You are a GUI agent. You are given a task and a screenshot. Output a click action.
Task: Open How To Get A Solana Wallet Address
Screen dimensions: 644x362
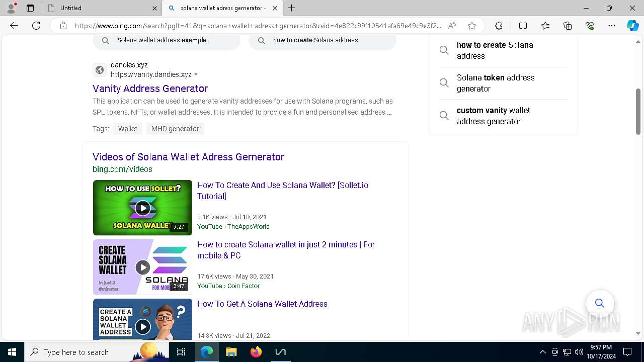(x=262, y=304)
